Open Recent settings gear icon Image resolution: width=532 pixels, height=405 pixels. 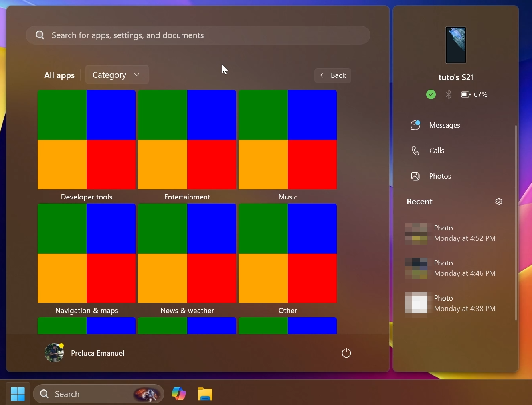point(499,202)
